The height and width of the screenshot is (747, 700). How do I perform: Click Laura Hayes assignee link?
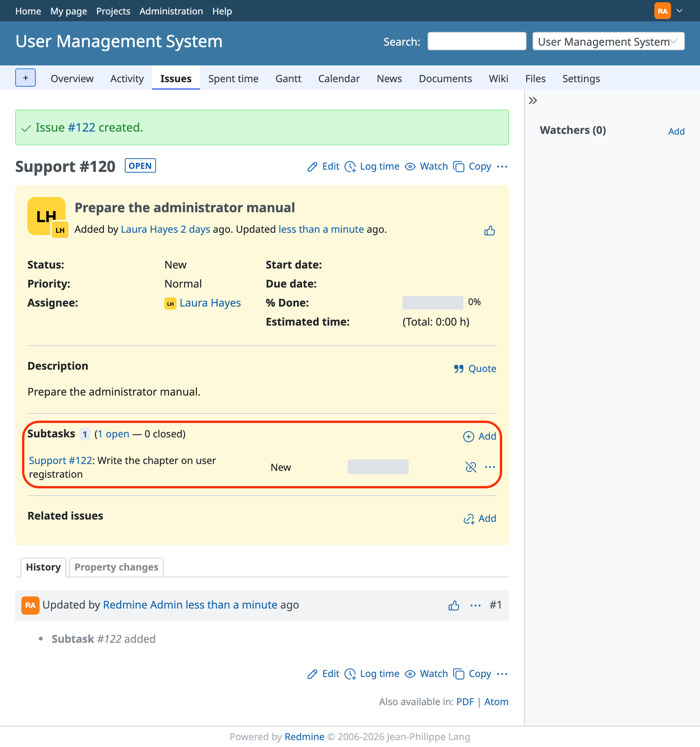click(210, 303)
